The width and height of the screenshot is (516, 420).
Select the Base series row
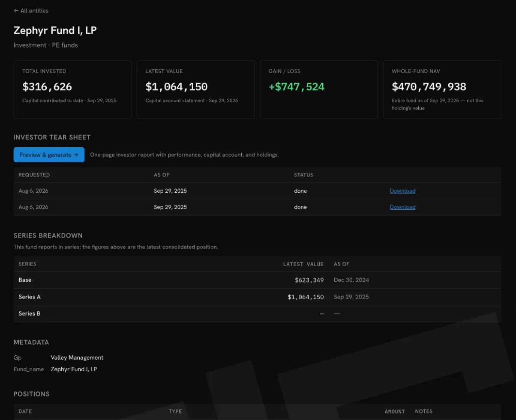pos(257,280)
